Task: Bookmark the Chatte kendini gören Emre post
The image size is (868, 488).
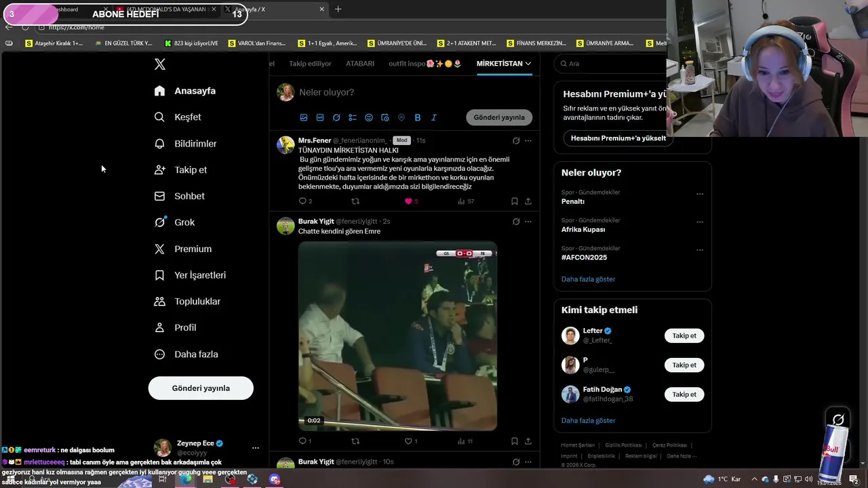Action: (515, 441)
